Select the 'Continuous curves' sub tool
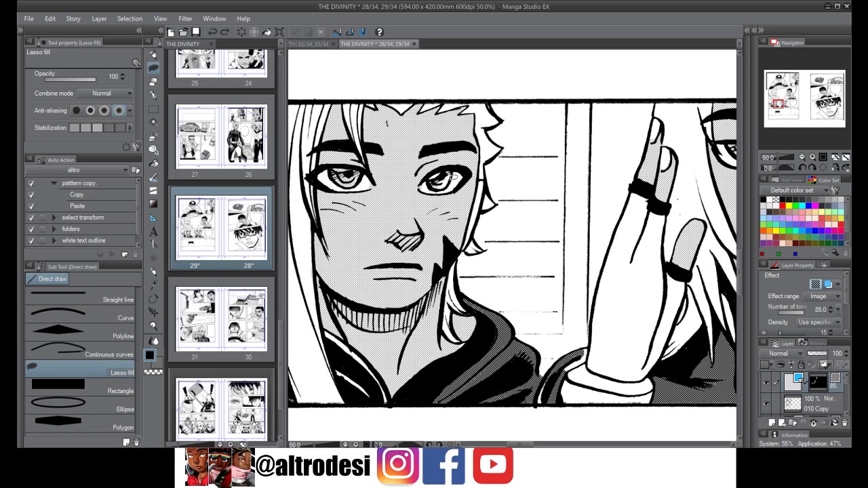The image size is (868, 488). click(x=80, y=350)
